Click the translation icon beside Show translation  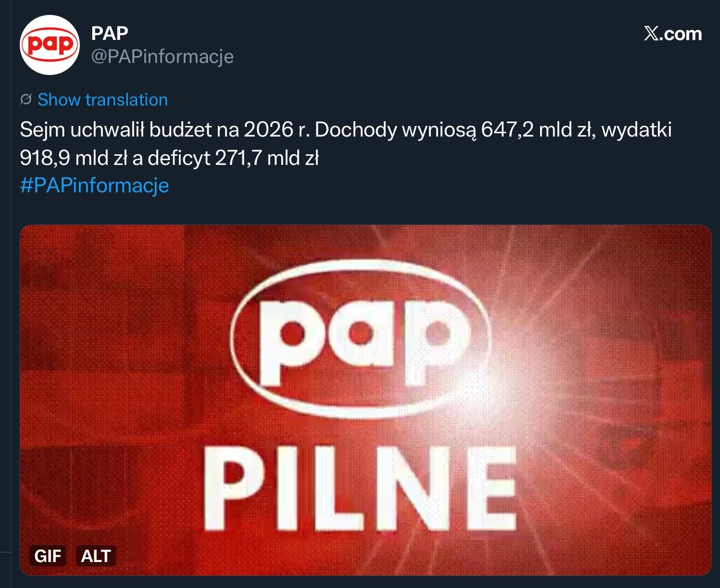26,100
